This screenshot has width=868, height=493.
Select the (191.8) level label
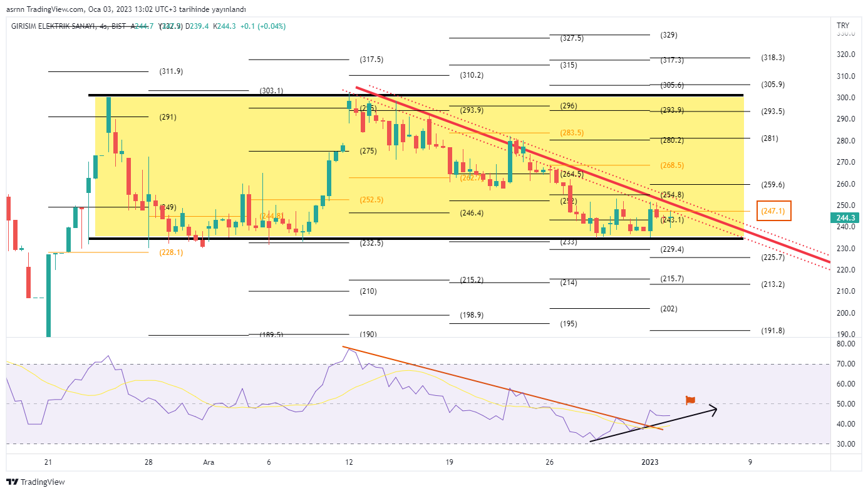pos(773,331)
